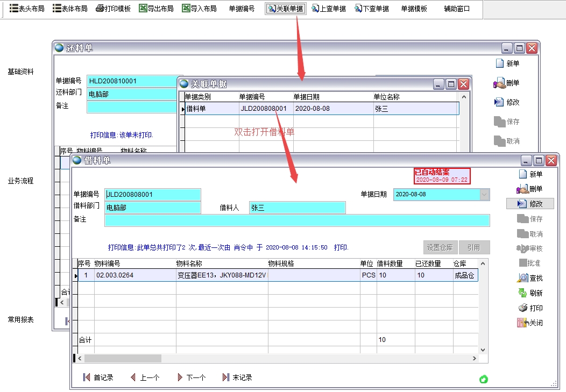Click the 刷新 icon in 借料单
This screenshot has height=392, width=566.
(522, 293)
